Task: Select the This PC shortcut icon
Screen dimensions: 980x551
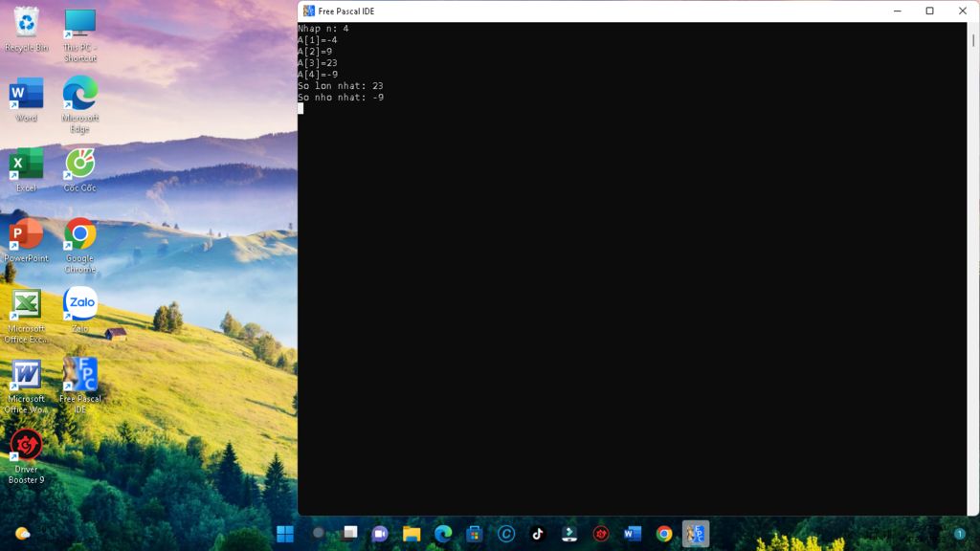Action: [80, 34]
